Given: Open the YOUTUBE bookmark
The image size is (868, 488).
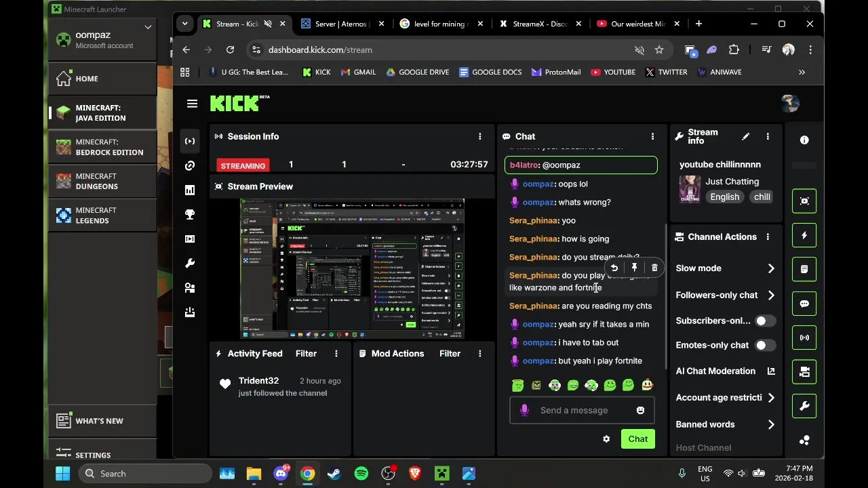Looking at the screenshot, I should 613,72.
